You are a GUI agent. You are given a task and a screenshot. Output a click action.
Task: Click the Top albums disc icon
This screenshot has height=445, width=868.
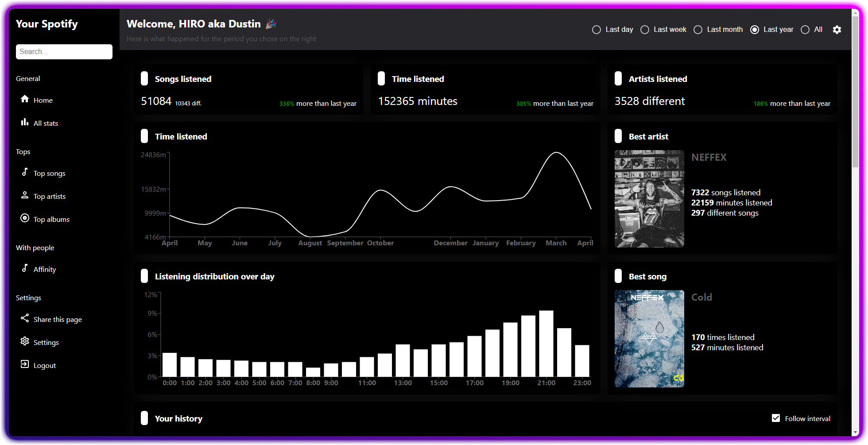coord(25,218)
